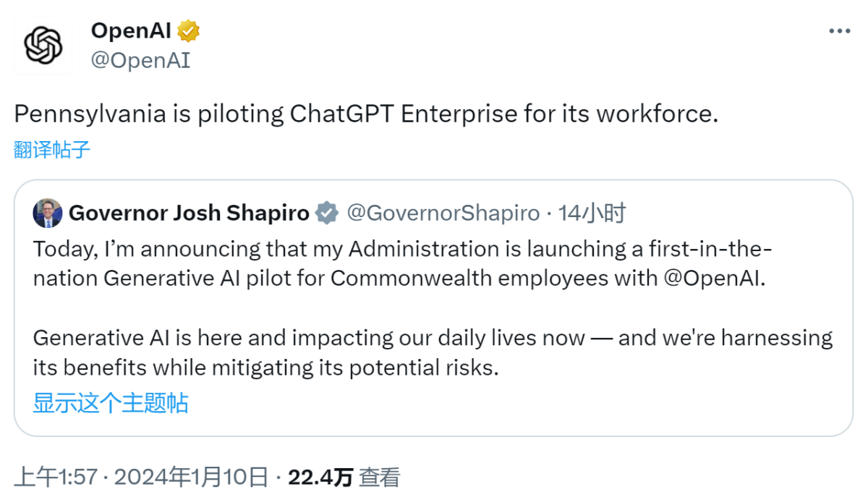Click the OpenAI logo profile avatar
This screenshot has width=868, height=500.
[43, 46]
